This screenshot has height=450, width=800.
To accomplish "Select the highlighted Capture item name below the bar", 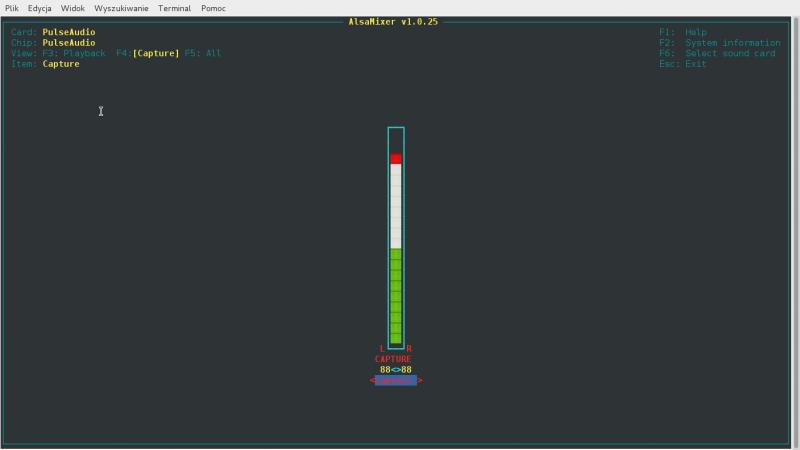I will (396, 381).
